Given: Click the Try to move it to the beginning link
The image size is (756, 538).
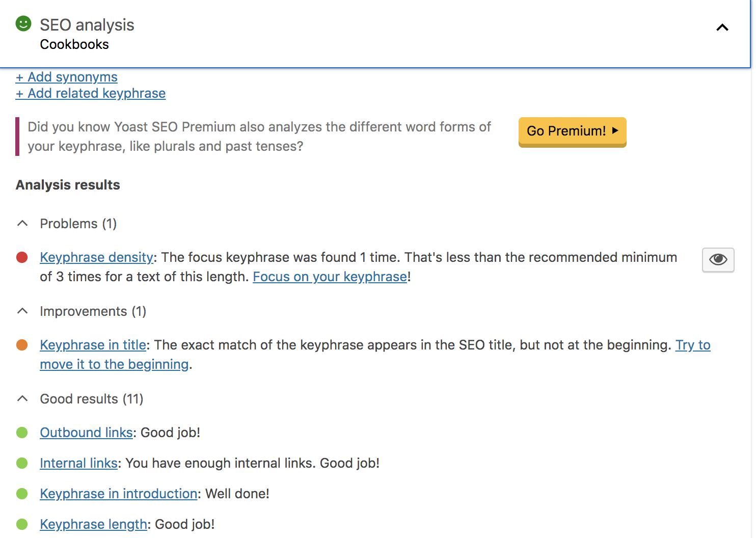Looking at the screenshot, I should [x=114, y=364].
